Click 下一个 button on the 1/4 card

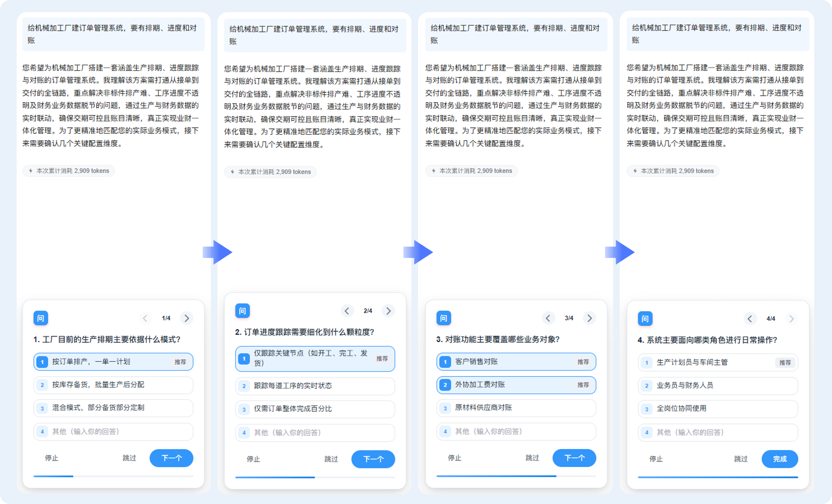(x=172, y=458)
